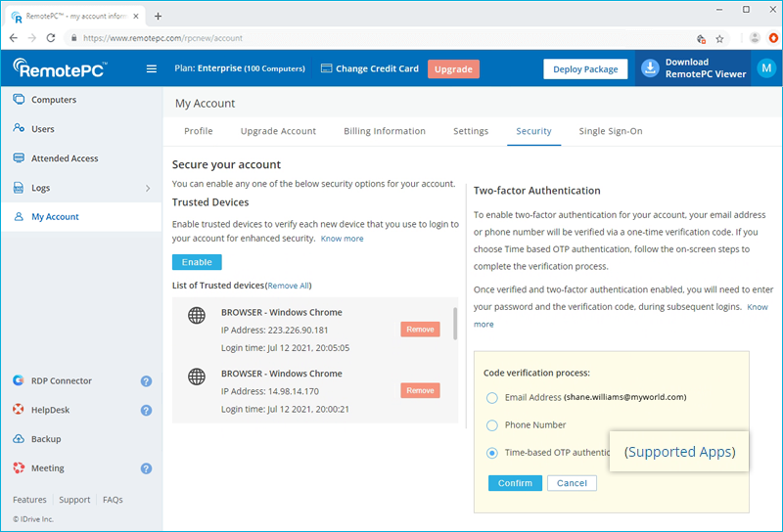Switch to the Settings tab
The image size is (783, 532).
(471, 131)
